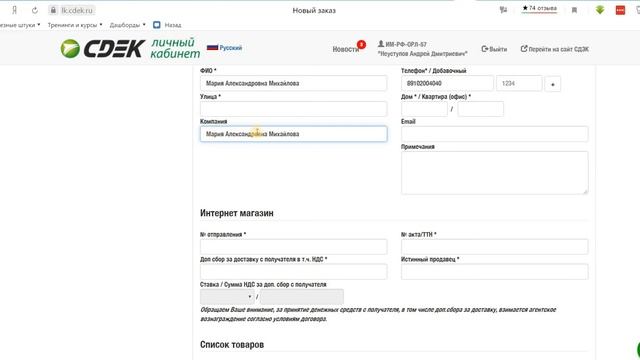Click the Сумма НДС disabled field
The height and width of the screenshot is (360, 640).
[x=302, y=297]
